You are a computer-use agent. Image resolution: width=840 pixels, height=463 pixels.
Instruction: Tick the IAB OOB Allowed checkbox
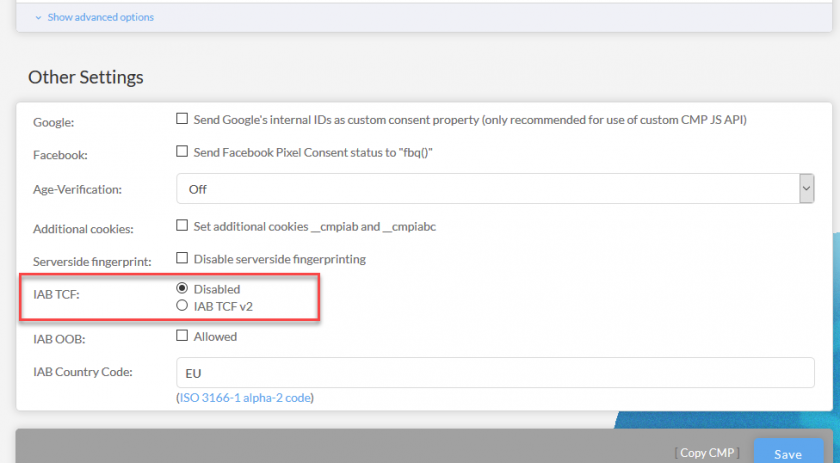point(182,335)
